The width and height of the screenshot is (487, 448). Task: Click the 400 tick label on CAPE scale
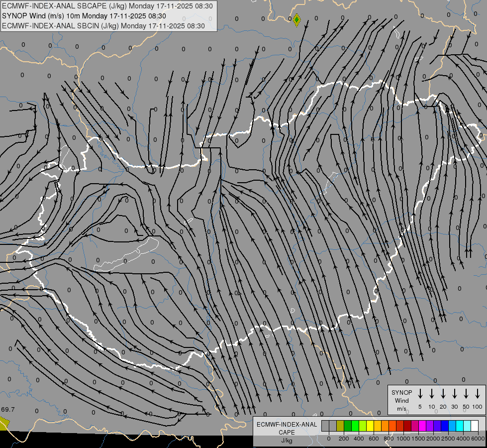point(359,439)
